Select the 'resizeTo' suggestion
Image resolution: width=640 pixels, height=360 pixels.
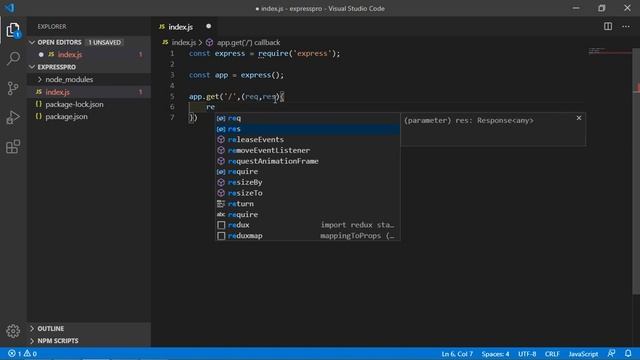coord(308,193)
